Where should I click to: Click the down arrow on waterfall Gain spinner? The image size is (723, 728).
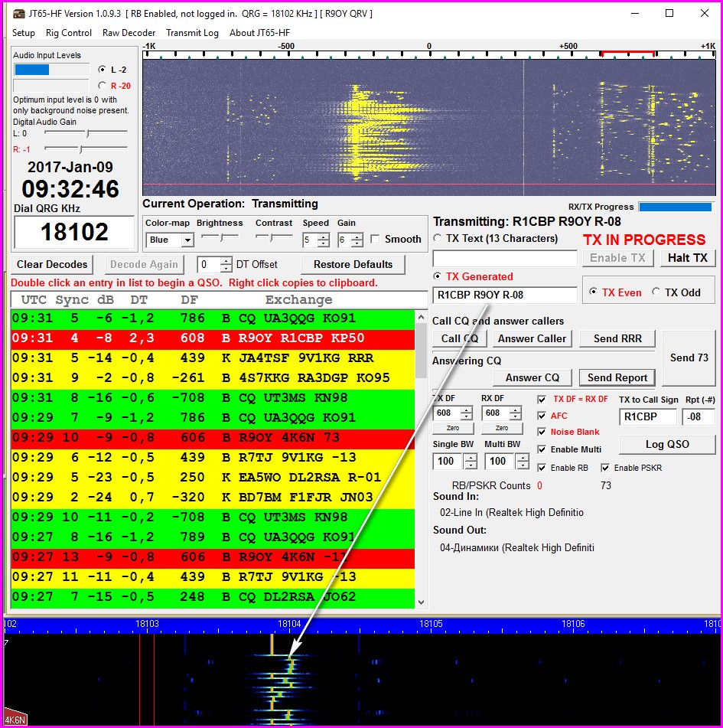[357, 243]
